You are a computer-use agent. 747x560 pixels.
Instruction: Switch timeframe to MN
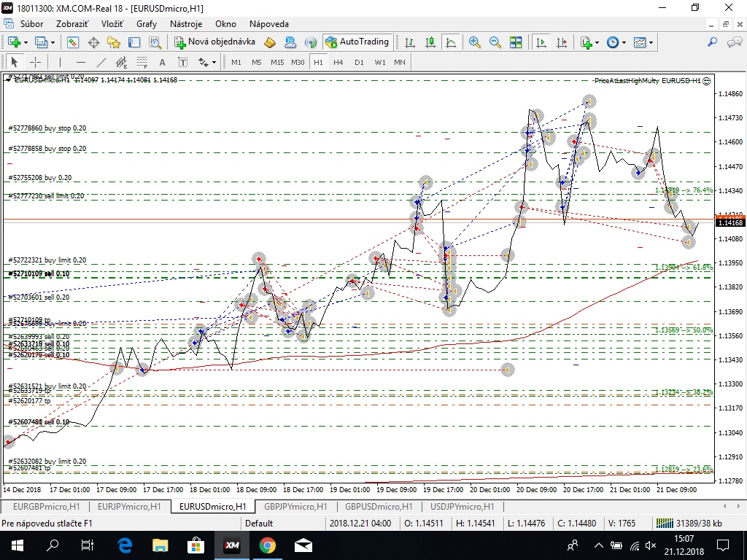pos(400,63)
